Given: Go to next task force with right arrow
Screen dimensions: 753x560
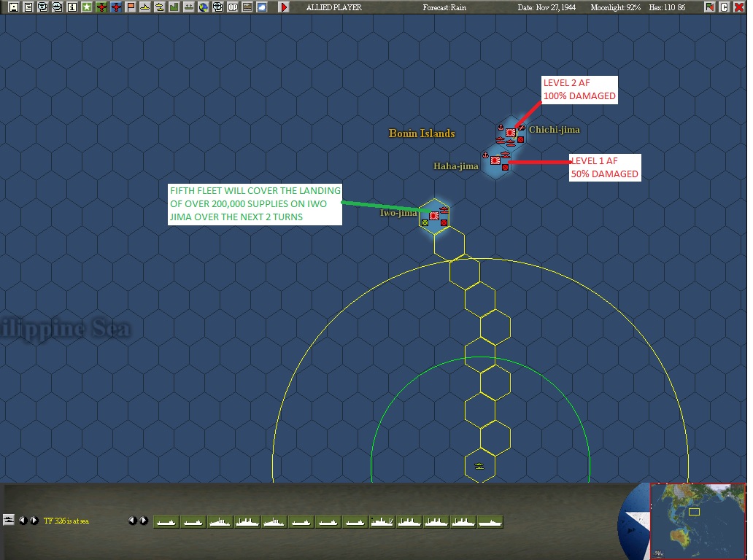Looking at the screenshot, I should 34,520.
